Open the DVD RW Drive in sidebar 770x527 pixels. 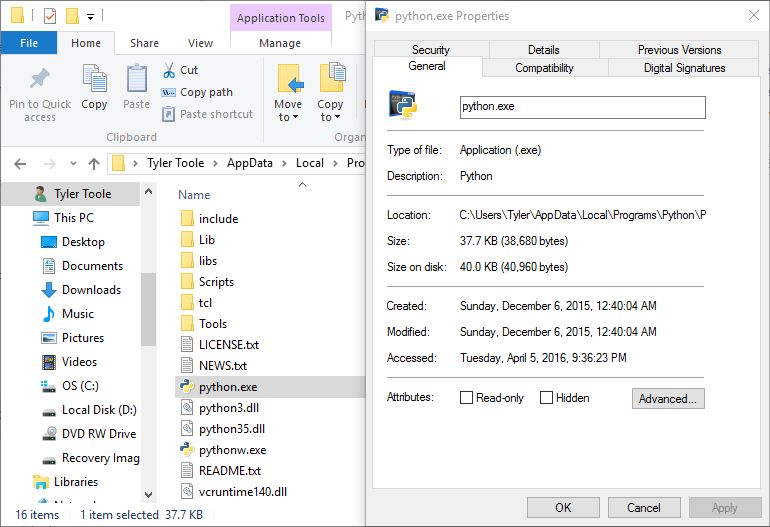tap(99, 434)
